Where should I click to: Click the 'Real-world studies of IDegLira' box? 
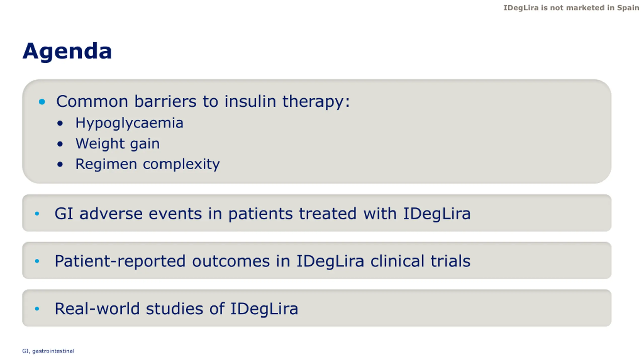point(317,308)
